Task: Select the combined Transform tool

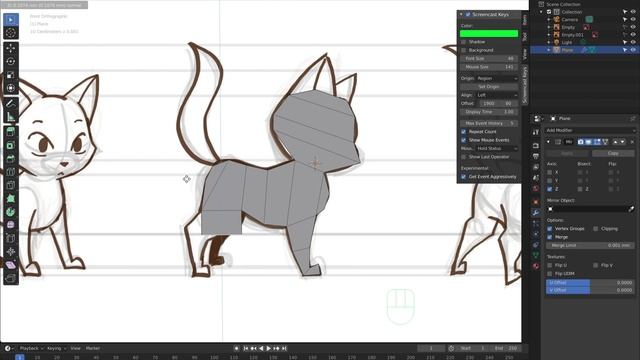Action: point(11,89)
